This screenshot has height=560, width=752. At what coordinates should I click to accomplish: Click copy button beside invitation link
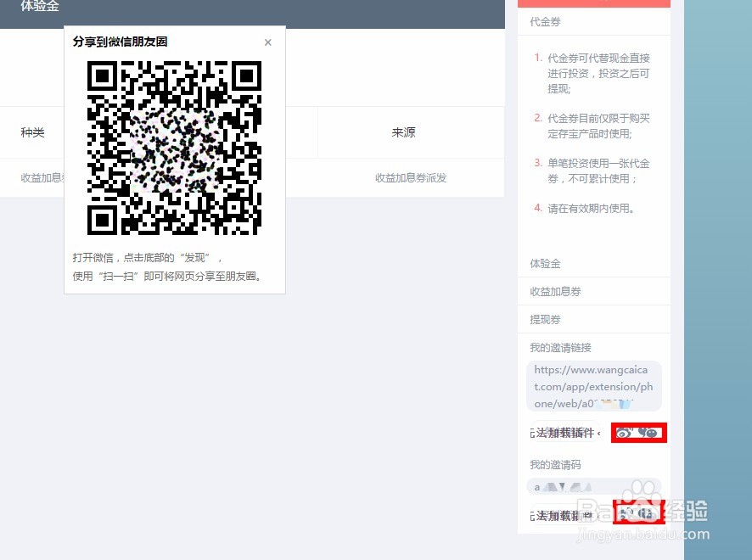tap(565, 433)
